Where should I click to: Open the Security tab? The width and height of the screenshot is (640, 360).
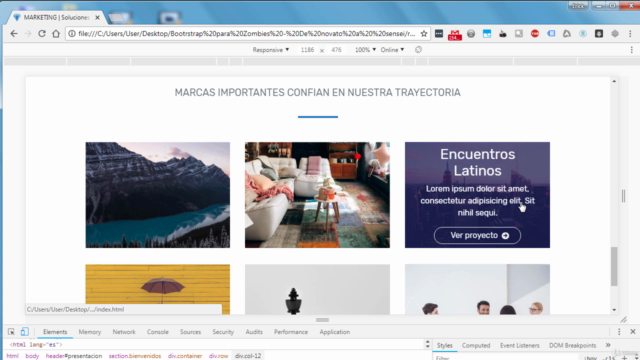tap(223, 332)
